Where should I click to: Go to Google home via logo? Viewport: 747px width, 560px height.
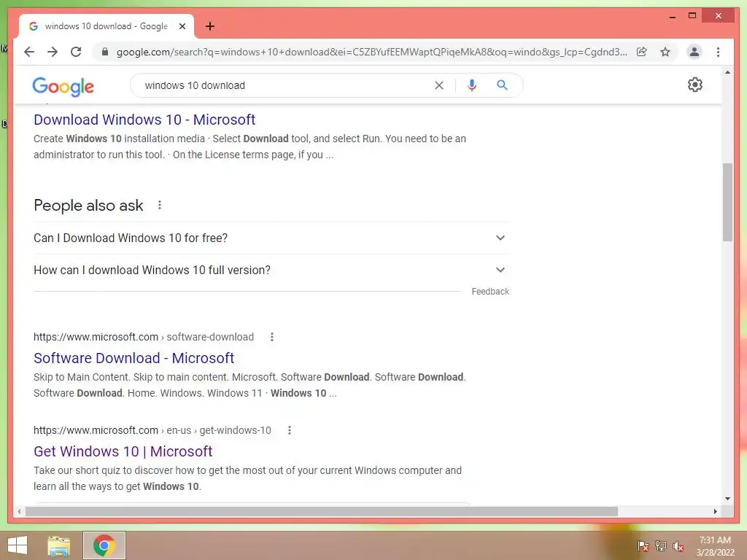(x=63, y=86)
